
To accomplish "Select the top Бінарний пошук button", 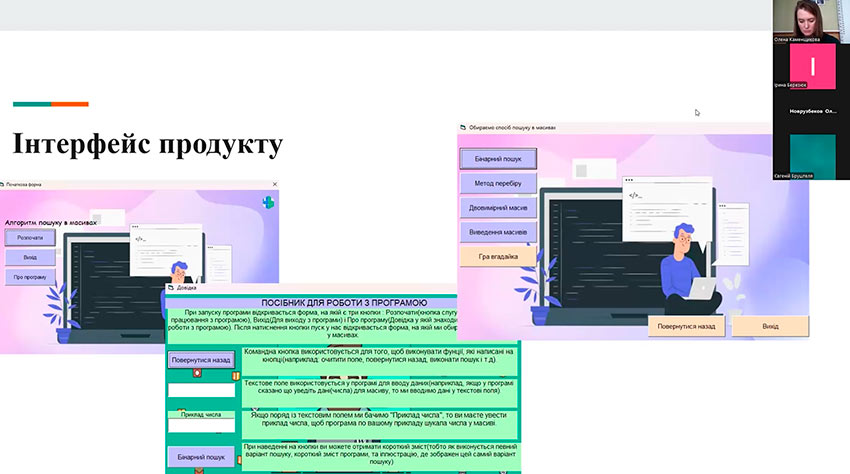I will pos(498,159).
